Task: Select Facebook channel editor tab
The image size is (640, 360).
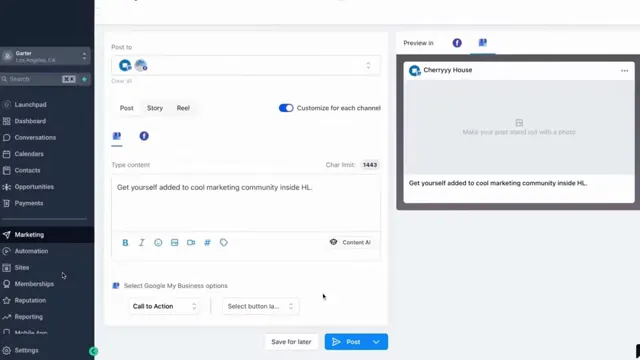Action: [x=144, y=136]
